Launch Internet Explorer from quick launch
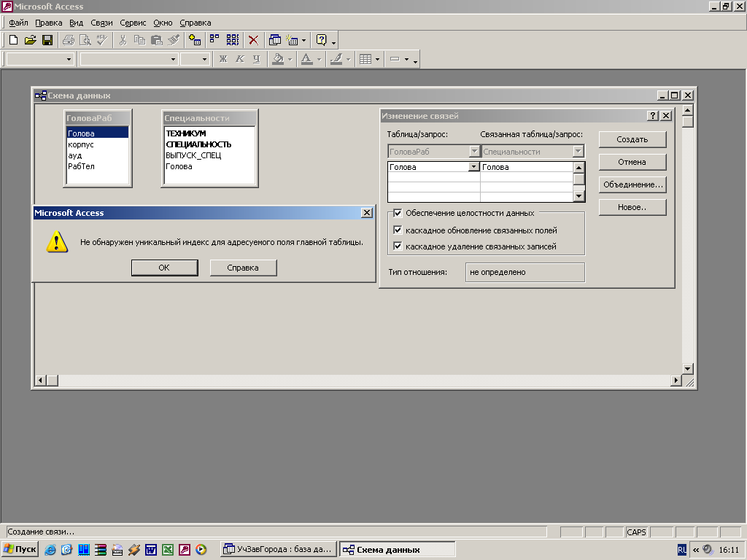This screenshot has height=560, width=747. [50, 550]
